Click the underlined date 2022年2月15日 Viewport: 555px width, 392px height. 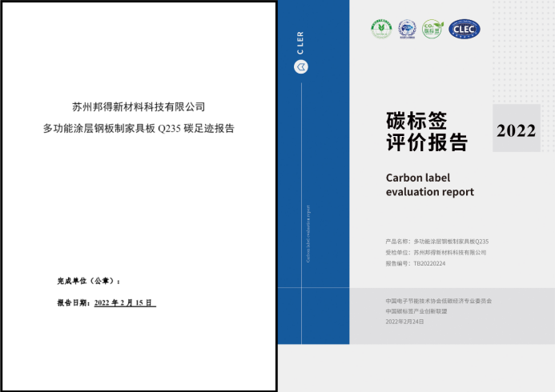(x=125, y=303)
